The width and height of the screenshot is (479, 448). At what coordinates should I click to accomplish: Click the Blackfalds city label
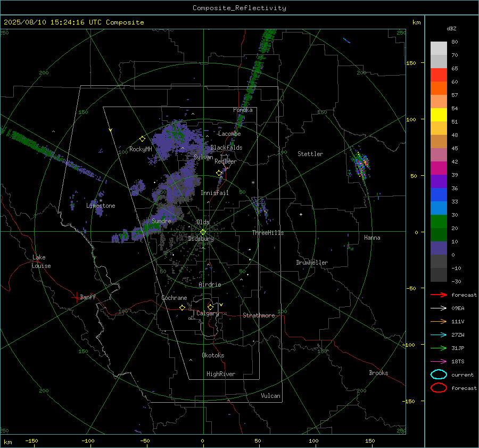[x=226, y=148]
